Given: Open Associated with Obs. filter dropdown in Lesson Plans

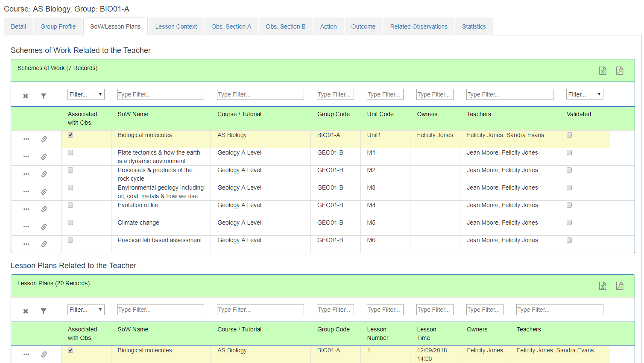Looking at the screenshot, I should tap(86, 310).
